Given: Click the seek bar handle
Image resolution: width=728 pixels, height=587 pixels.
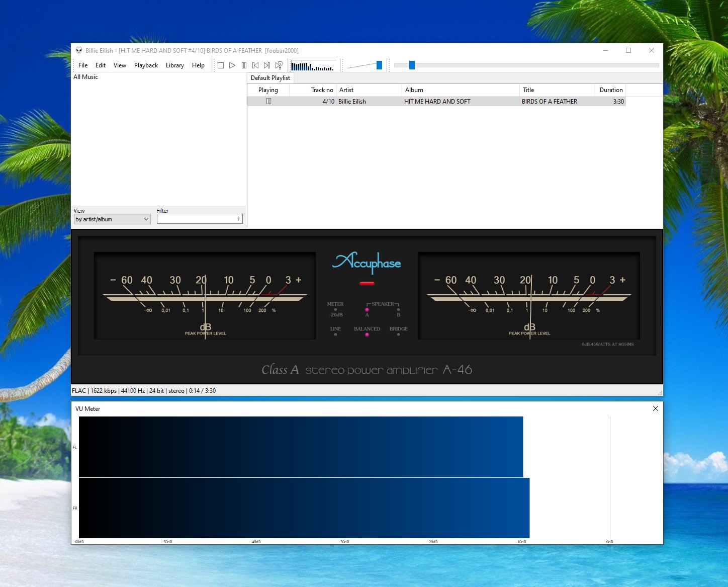Looking at the screenshot, I should tap(412, 65).
